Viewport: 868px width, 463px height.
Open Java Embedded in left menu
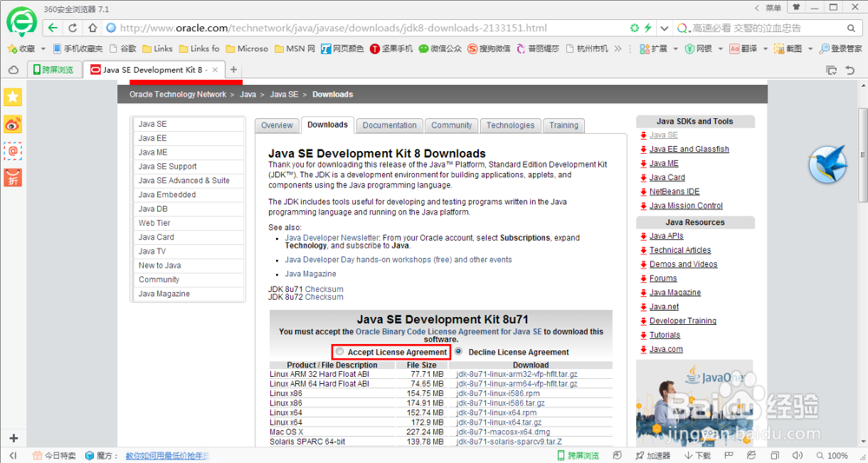tap(168, 195)
